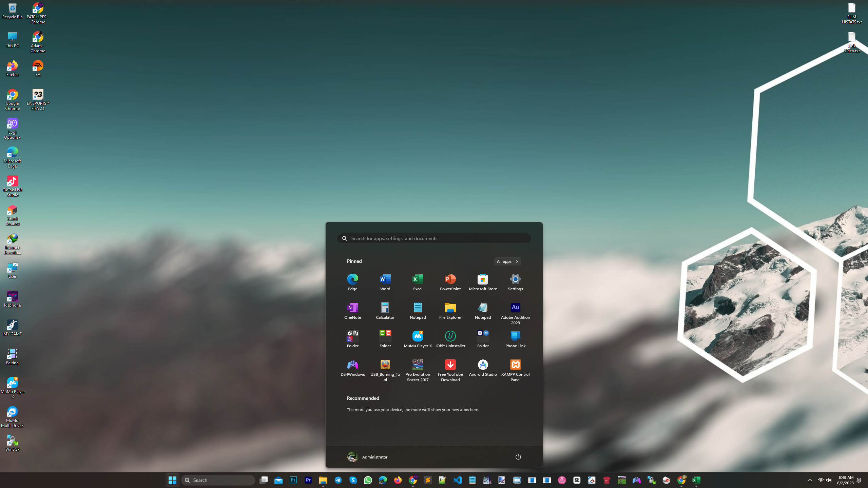Toggle volume icon in taskbar tray

point(829,480)
